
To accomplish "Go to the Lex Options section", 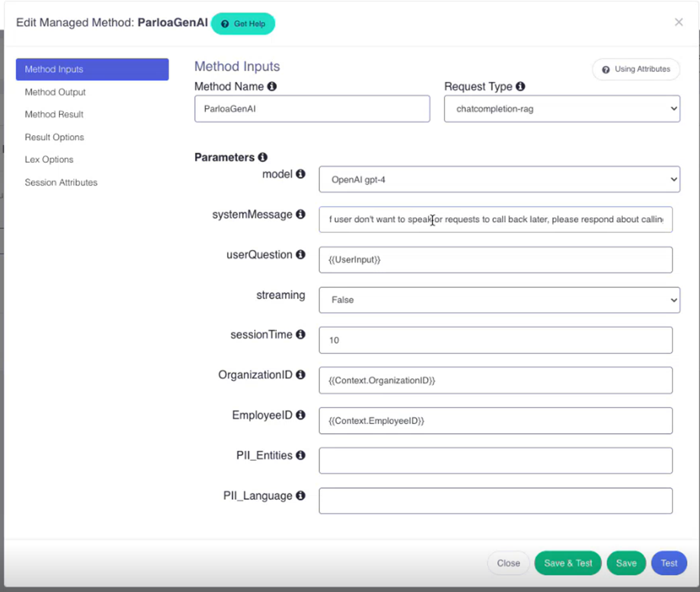I will [x=49, y=160].
